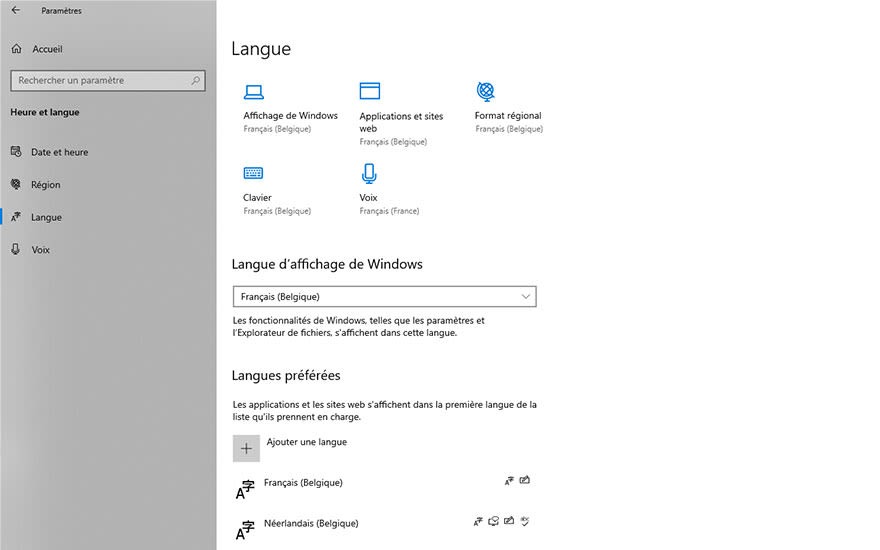Click the plus button to add a language
The width and height of the screenshot is (880, 550).
pyautogui.click(x=246, y=448)
